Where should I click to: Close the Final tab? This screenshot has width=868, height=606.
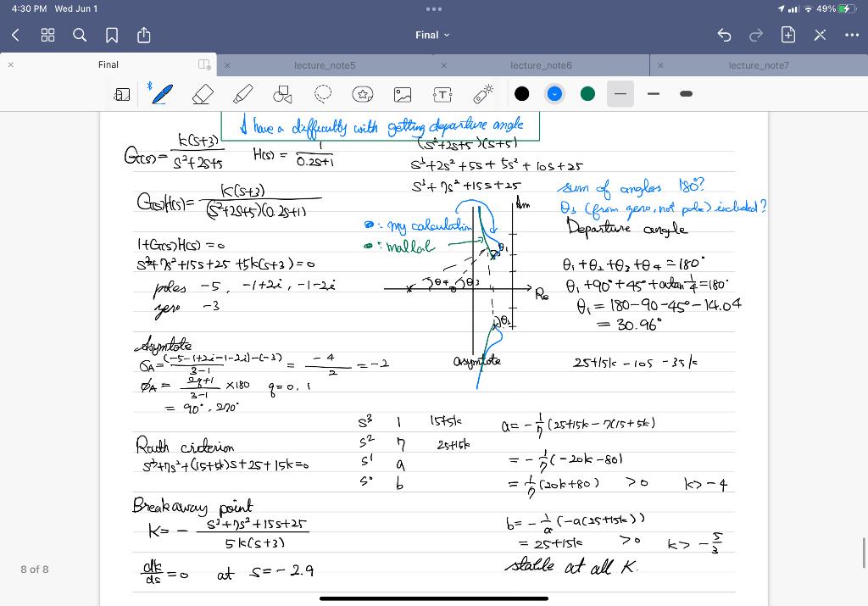point(10,64)
